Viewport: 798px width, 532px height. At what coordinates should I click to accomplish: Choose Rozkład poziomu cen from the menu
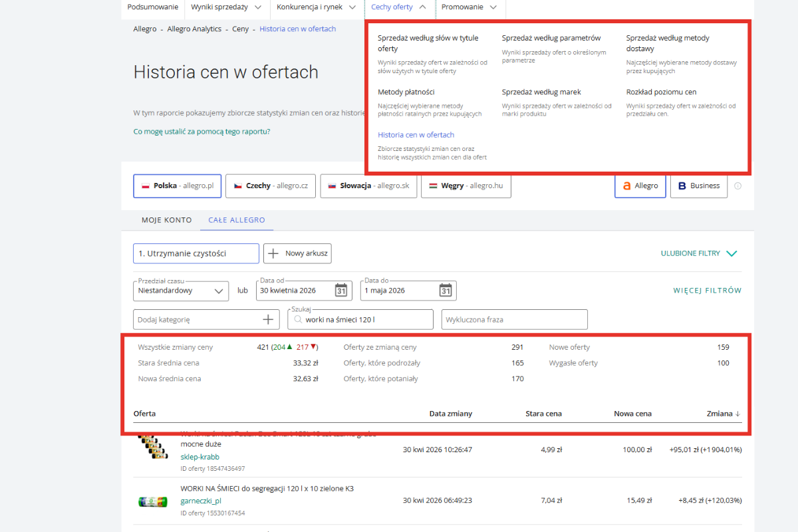[661, 92]
